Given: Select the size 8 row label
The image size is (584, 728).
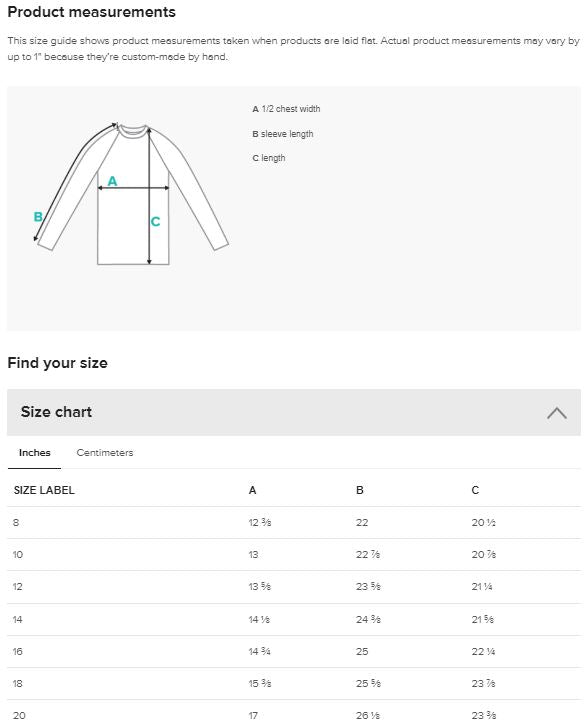Looking at the screenshot, I should pos(16,522).
